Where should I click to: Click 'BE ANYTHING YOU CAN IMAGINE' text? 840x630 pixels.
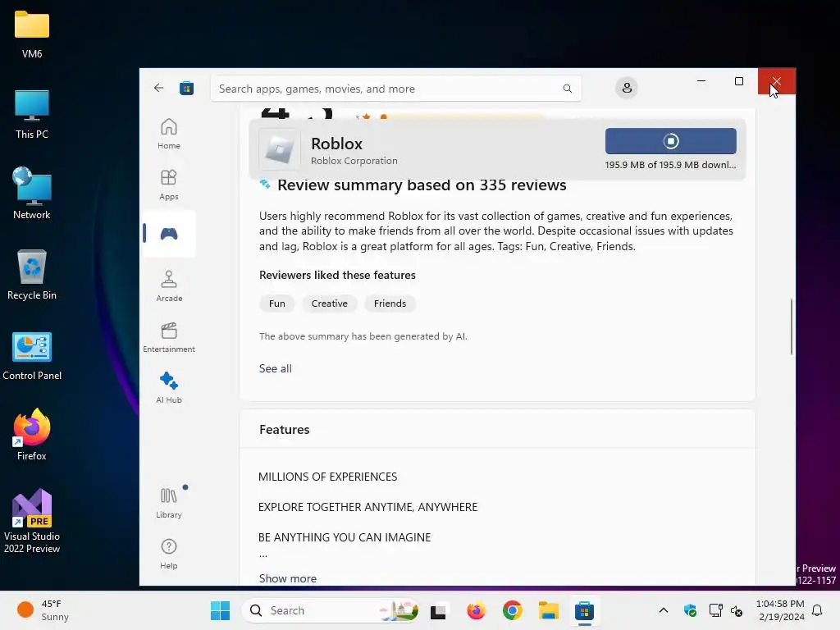[x=345, y=537]
